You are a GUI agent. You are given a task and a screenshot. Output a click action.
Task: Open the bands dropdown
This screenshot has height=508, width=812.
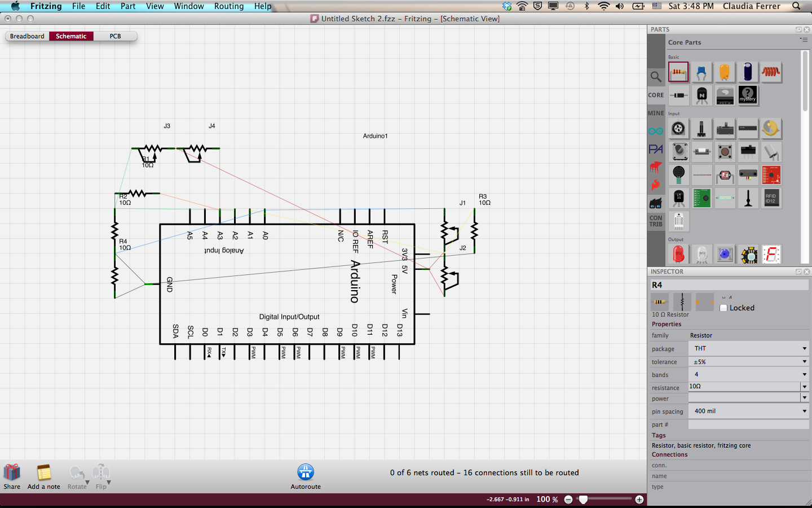click(749, 374)
